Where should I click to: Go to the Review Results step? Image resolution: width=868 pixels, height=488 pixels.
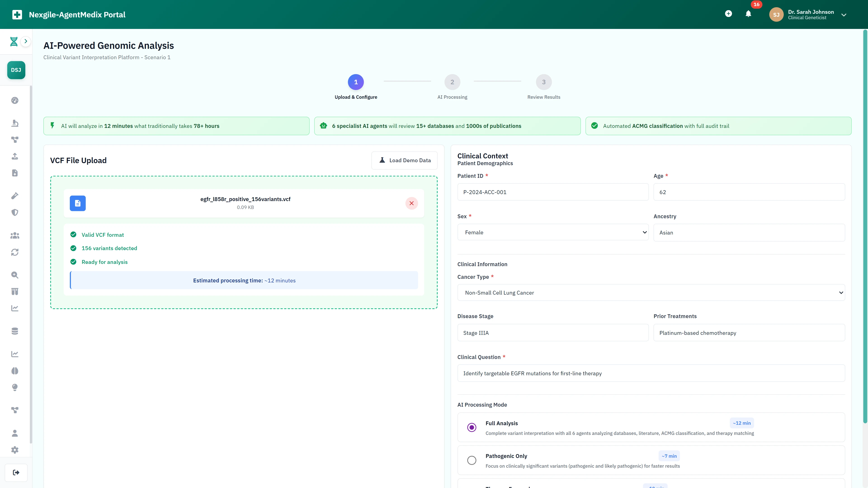click(x=543, y=82)
